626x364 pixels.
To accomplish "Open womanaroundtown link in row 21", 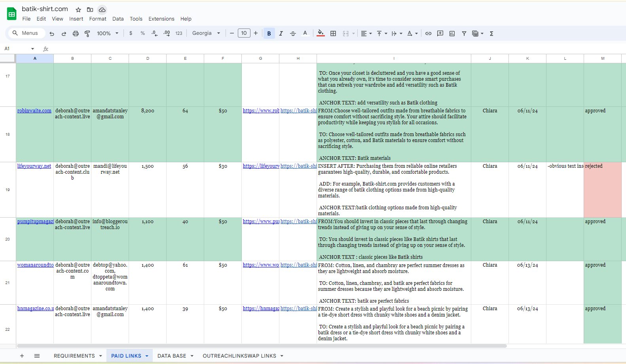I will [35, 265].
